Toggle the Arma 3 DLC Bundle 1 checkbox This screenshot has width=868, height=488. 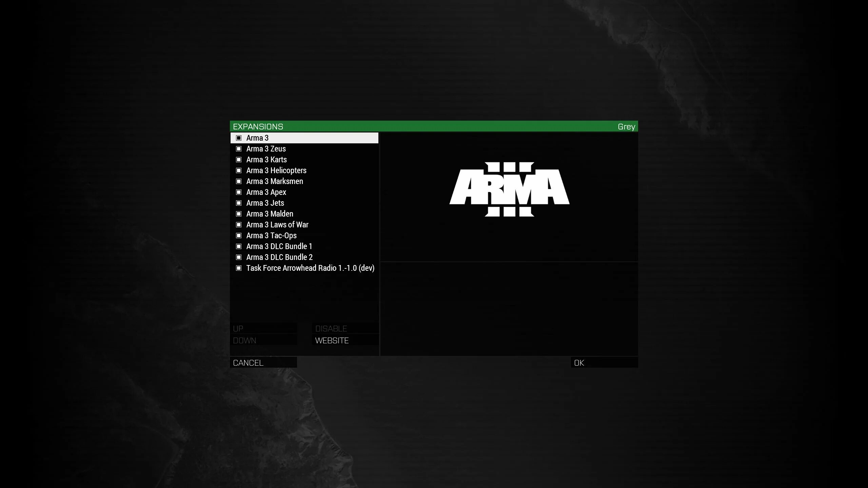click(x=239, y=246)
